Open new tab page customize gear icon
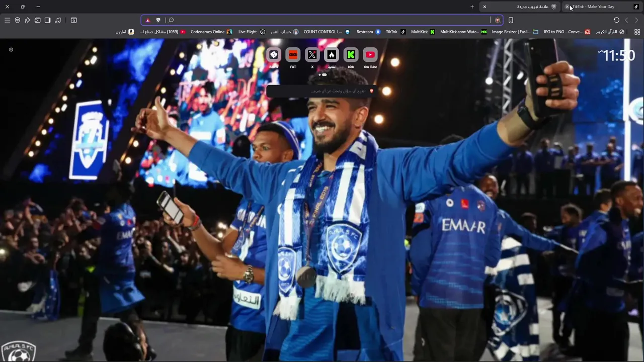 (11, 50)
